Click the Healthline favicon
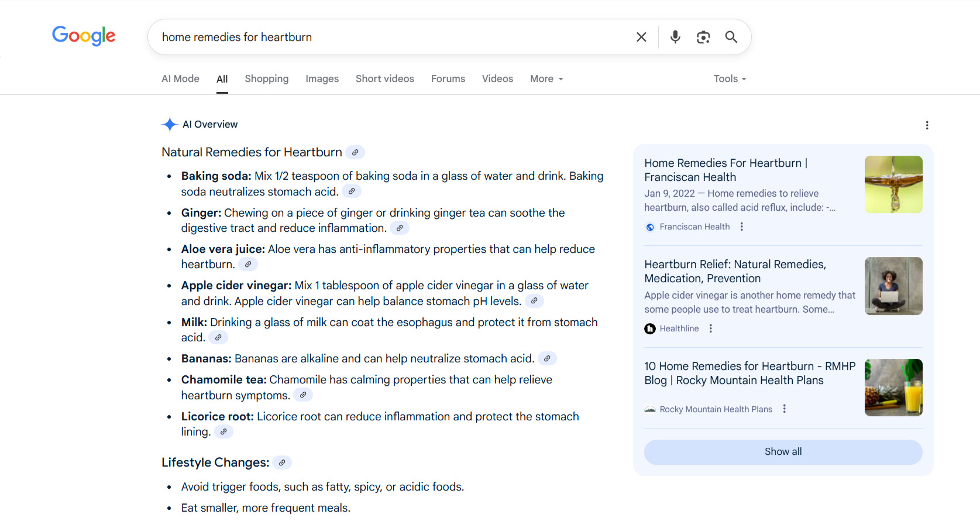 coord(650,328)
